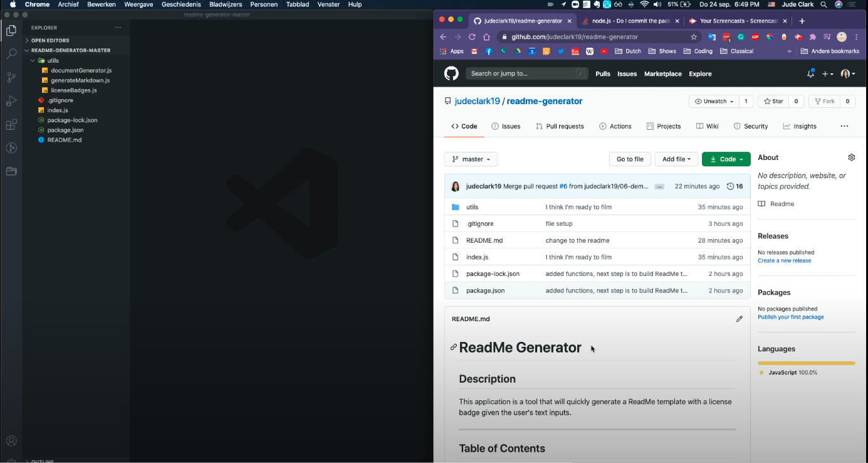Open Source Control view in VS Code

(x=11, y=78)
